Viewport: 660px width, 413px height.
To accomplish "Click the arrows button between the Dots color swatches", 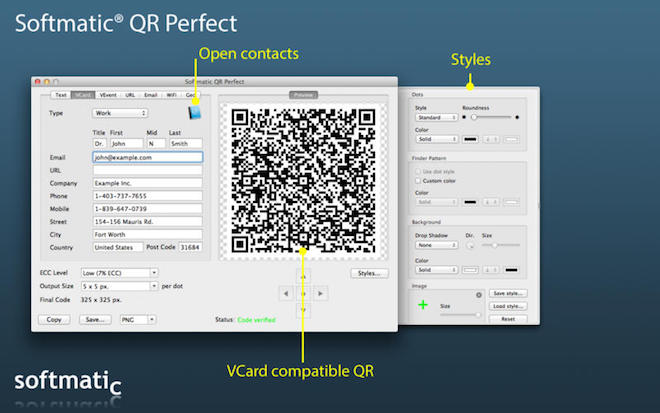I will (491, 139).
